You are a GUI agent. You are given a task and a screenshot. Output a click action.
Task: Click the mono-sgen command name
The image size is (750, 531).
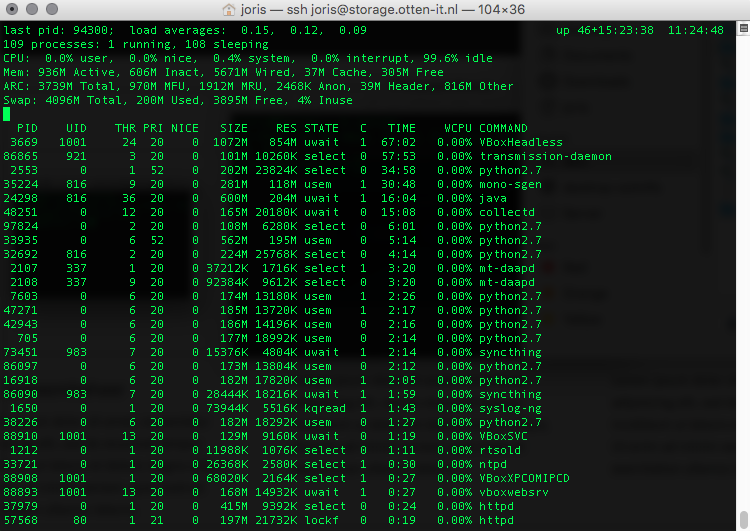tap(510, 184)
